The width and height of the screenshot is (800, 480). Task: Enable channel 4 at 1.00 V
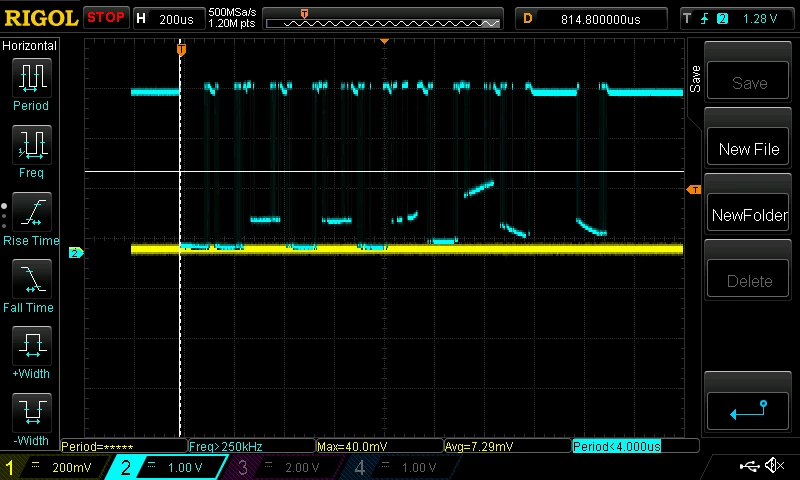pos(398,467)
